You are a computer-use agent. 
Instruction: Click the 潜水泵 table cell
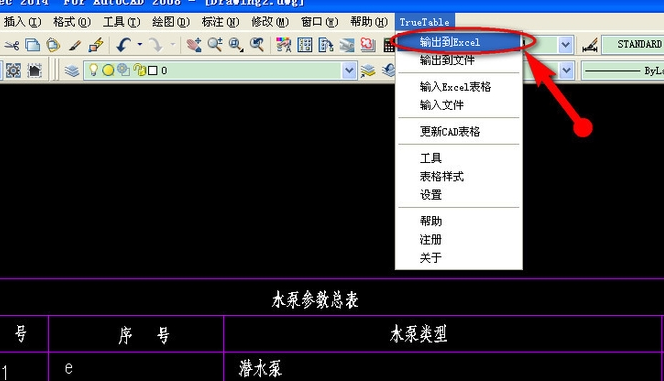pyautogui.click(x=260, y=368)
